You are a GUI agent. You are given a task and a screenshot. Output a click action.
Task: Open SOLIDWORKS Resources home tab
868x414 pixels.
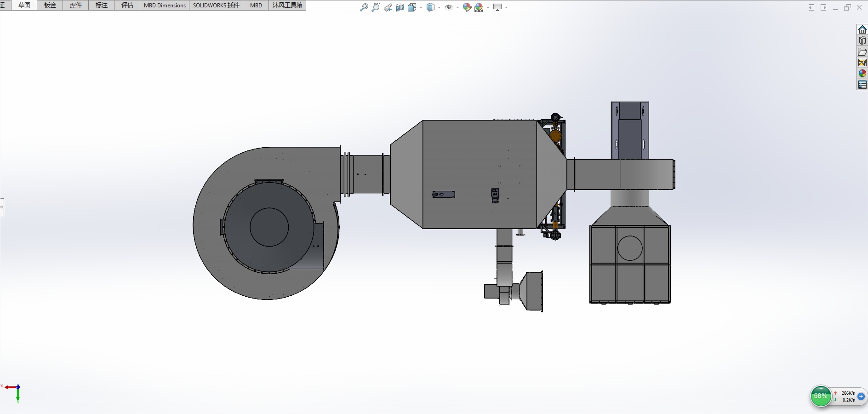pos(862,29)
